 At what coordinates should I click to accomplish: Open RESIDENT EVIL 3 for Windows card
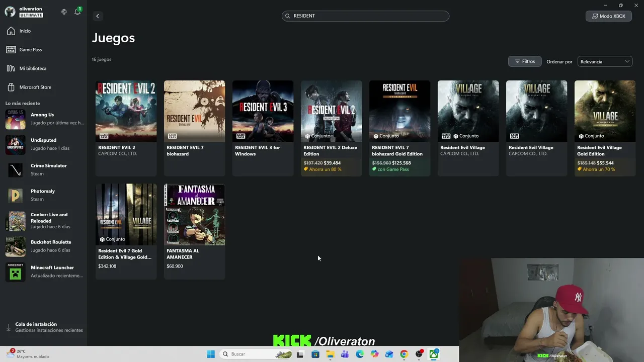point(263,128)
